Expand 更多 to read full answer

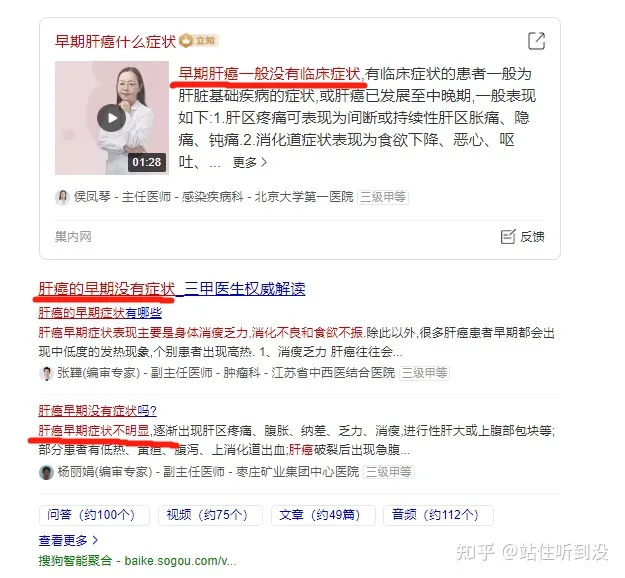click(x=250, y=162)
